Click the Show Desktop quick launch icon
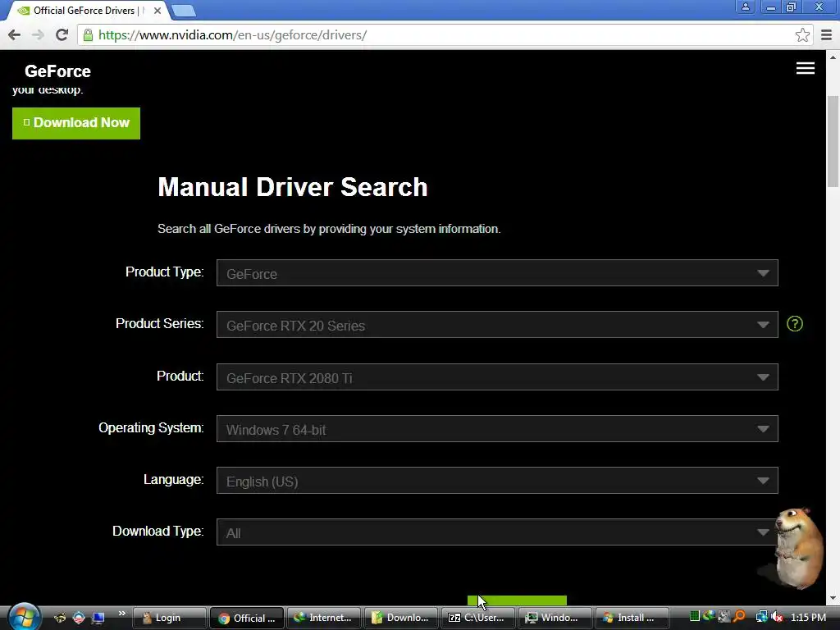 click(x=98, y=618)
